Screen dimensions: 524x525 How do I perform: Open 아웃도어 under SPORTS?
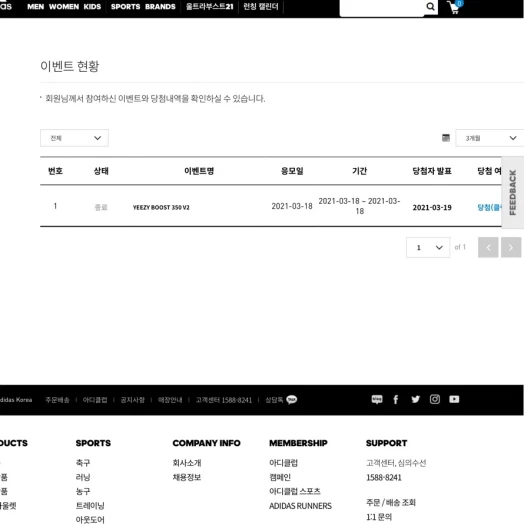coord(90,520)
